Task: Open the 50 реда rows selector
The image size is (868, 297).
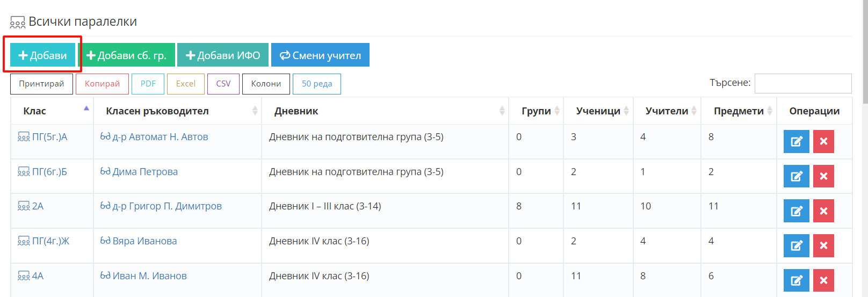Action: pyautogui.click(x=317, y=84)
